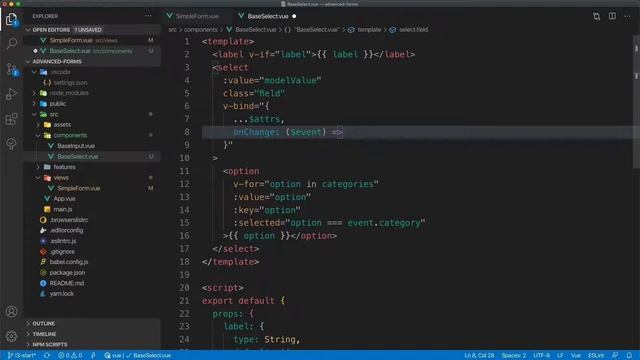Expand the public folder
The width and height of the screenshot is (640, 360).
tap(92, 104)
